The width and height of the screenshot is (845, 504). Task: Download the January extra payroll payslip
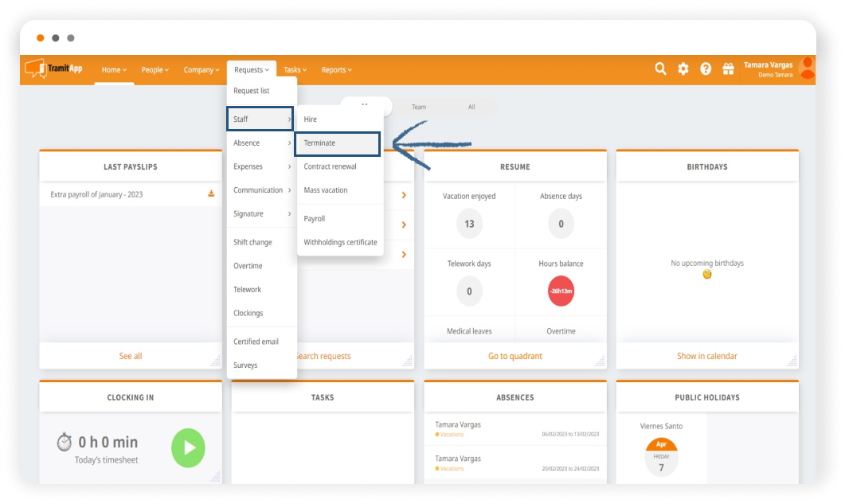(x=211, y=193)
